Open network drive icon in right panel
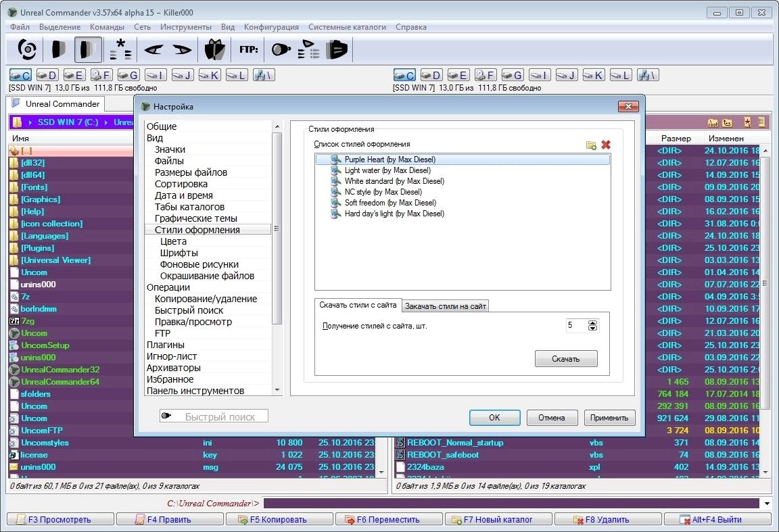779x532 pixels. pos(648,75)
